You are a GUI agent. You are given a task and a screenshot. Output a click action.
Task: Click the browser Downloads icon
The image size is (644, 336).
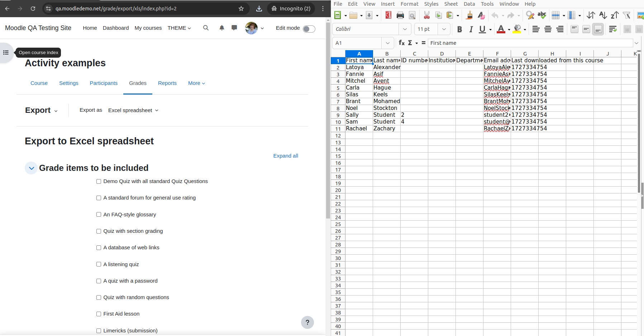(259, 9)
